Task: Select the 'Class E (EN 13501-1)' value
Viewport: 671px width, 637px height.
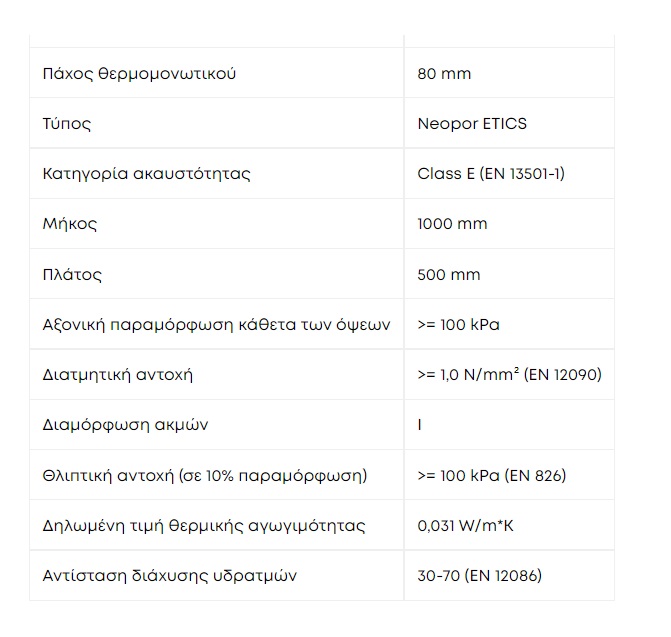Action: point(491,174)
